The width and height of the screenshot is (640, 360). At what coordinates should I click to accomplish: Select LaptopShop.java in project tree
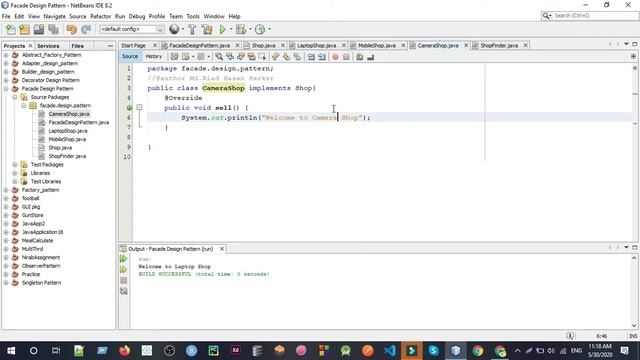tap(68, 131)
